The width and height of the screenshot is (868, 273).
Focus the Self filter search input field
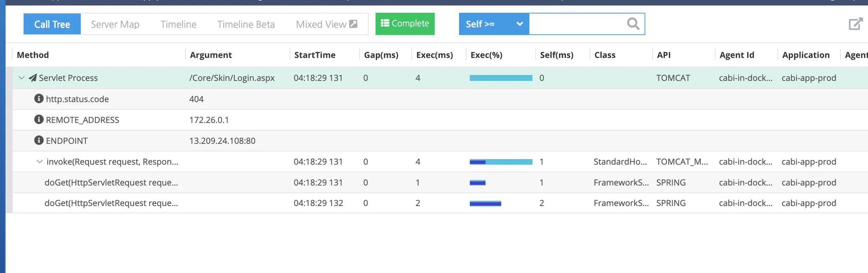point(577,24)
